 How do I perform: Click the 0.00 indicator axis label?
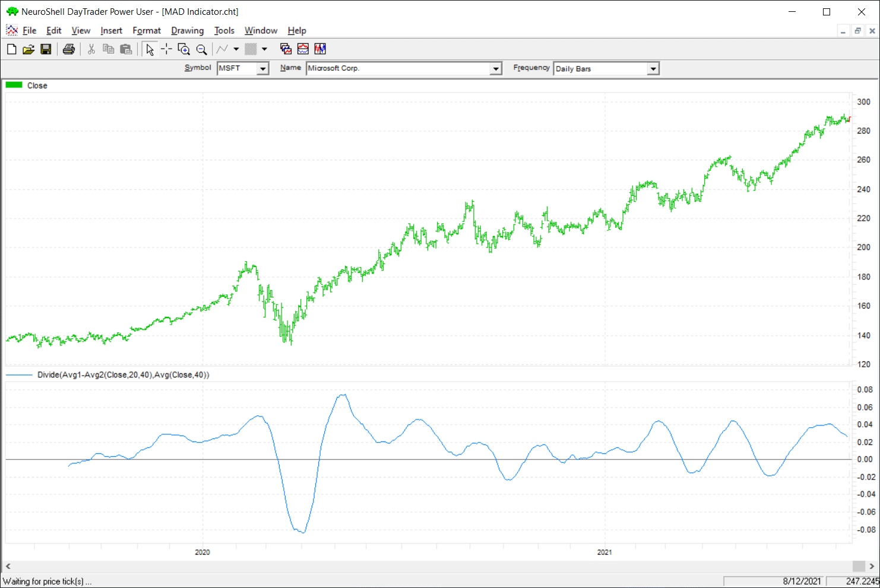(x=865, y=459)
